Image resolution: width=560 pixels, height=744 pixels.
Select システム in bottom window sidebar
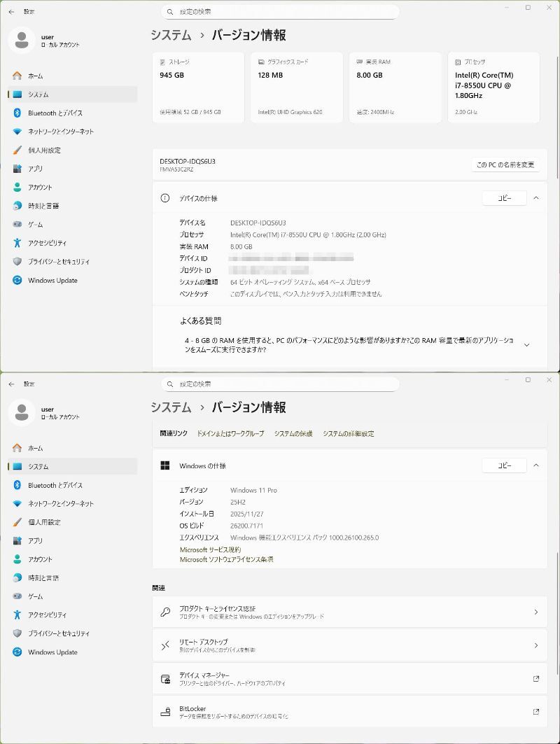coord(73,466)
